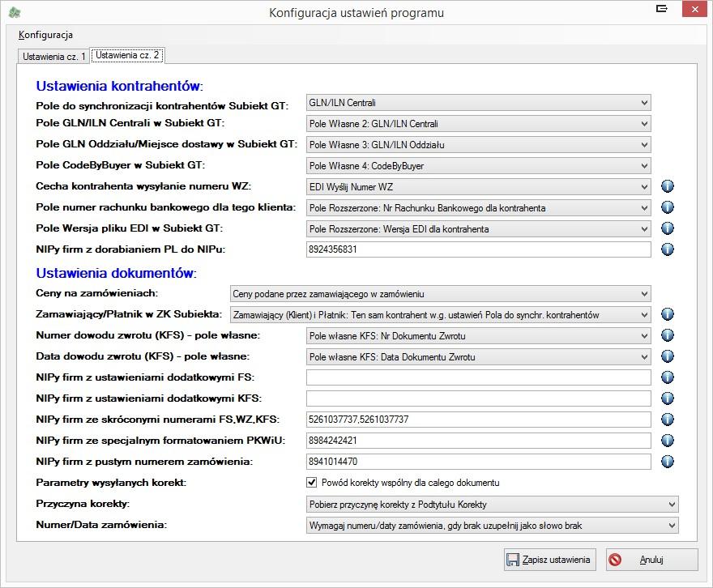This screenshot has height=588, width=713.
Task: Save settings with Zapisz ustawienia button
Action: point(550,560)
